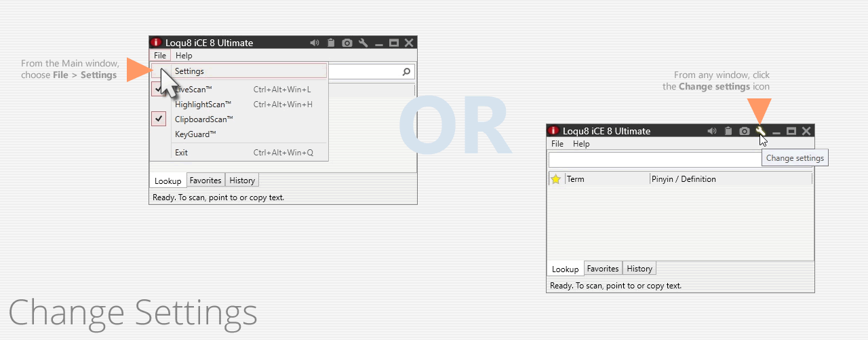Image resolution: width=868 pixels, height=340 pixels.
Task: Toggle the ClipboardScan checkmark in File menu
Action: [x=159, y=119]
